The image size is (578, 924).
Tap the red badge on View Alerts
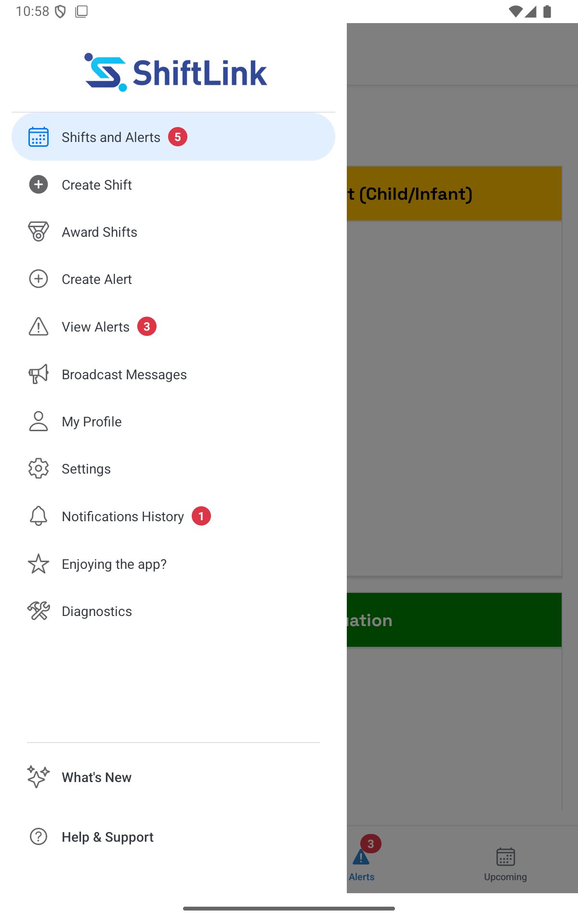pyautogui.click(x=147, y=326)
